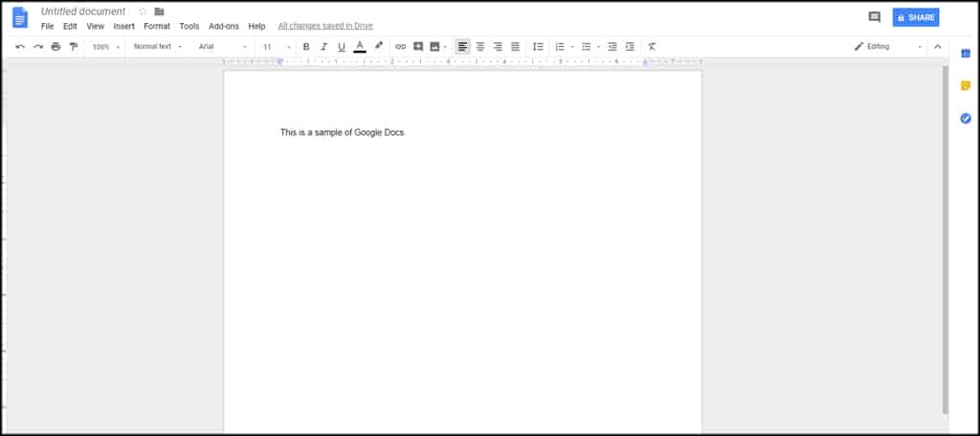980x436 pixels.
Task: Open the Format menu
Action: [x=157, y=26]
